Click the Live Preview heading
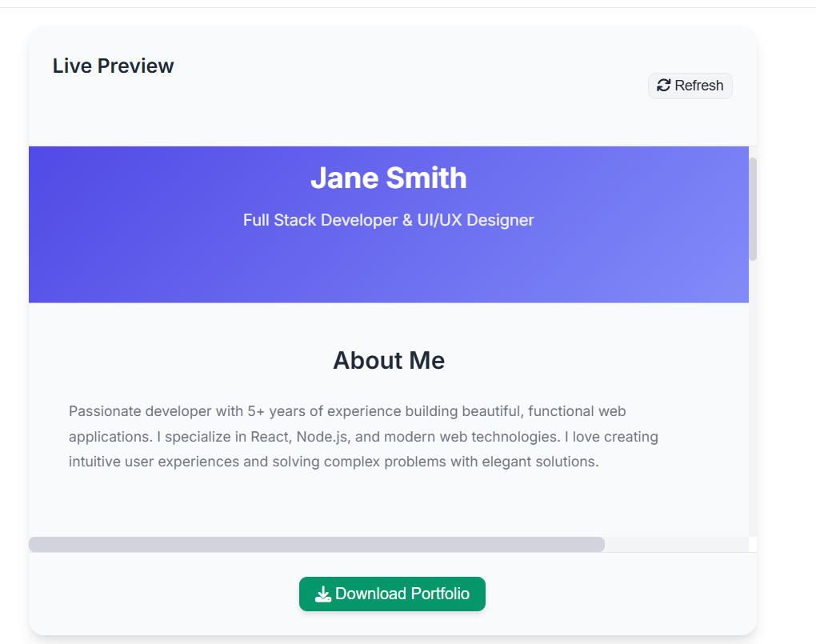Image resolution: width=816 pixels, height=644 pixels. [x=113, y=66]
